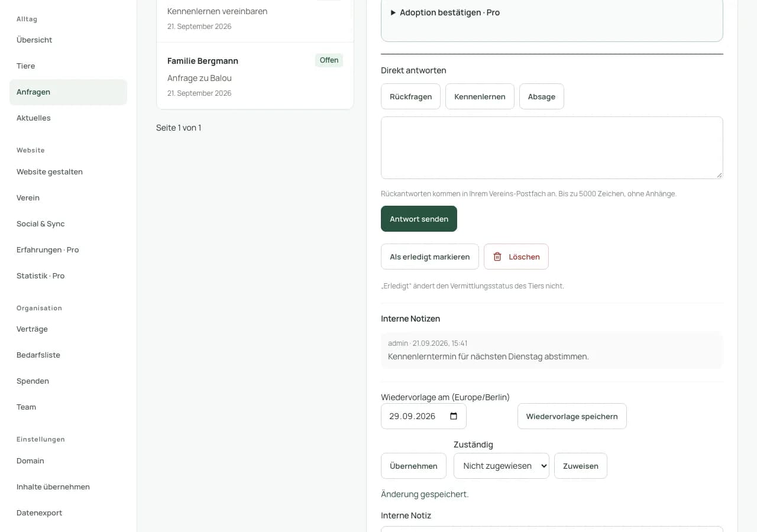Click the Antwort senden button

tap(419, 219)
